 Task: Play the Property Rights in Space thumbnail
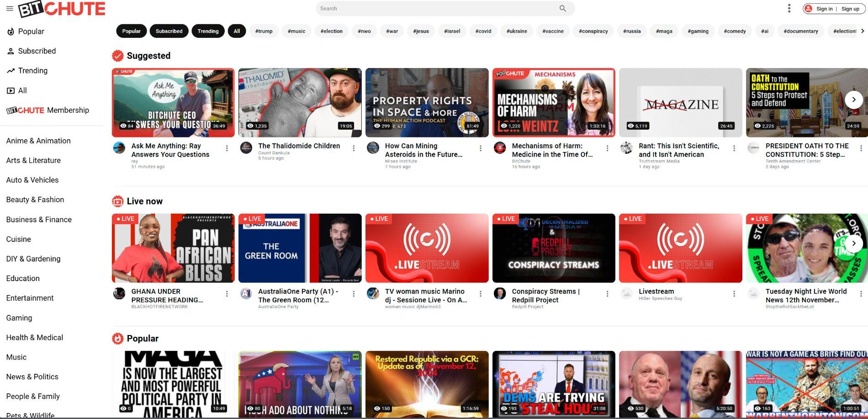[x=427, y=103]
